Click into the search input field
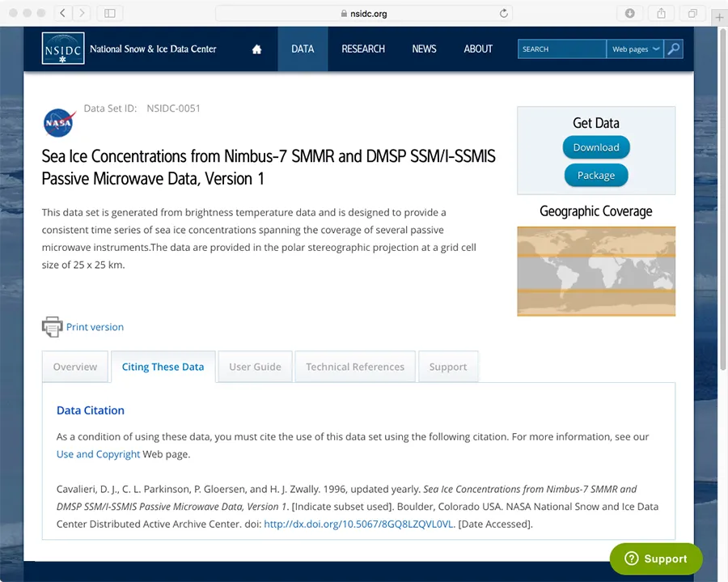 pyautogui.click(x=561, y=49)
